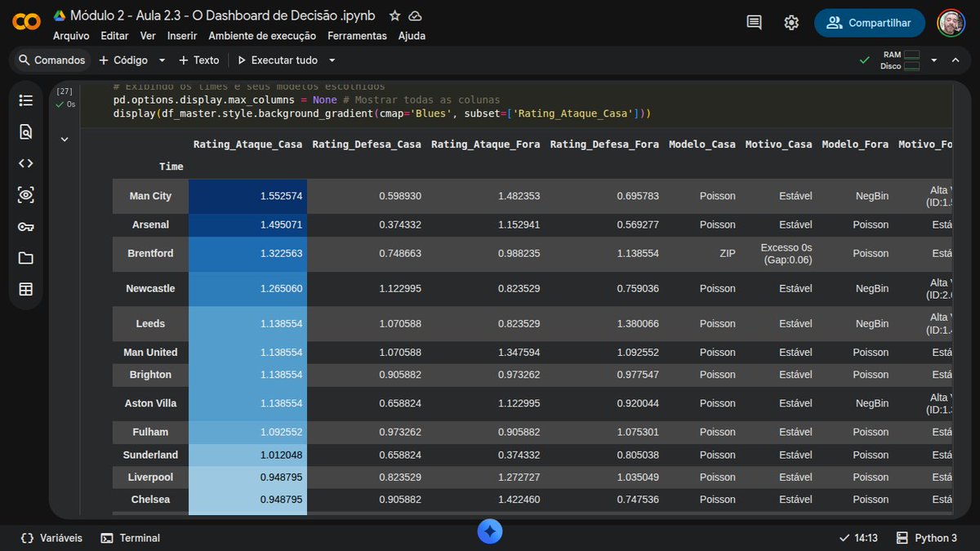
Task: Collapse the cell output with chevron
Action: [65, 140]
